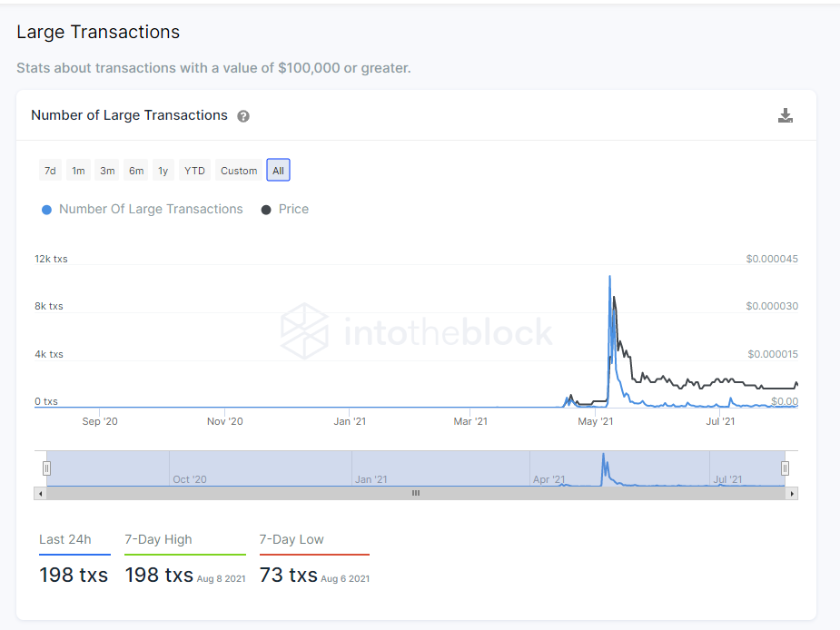Select the All time range
The width and height of the screenshot is (840, 630).
[278, 171]
